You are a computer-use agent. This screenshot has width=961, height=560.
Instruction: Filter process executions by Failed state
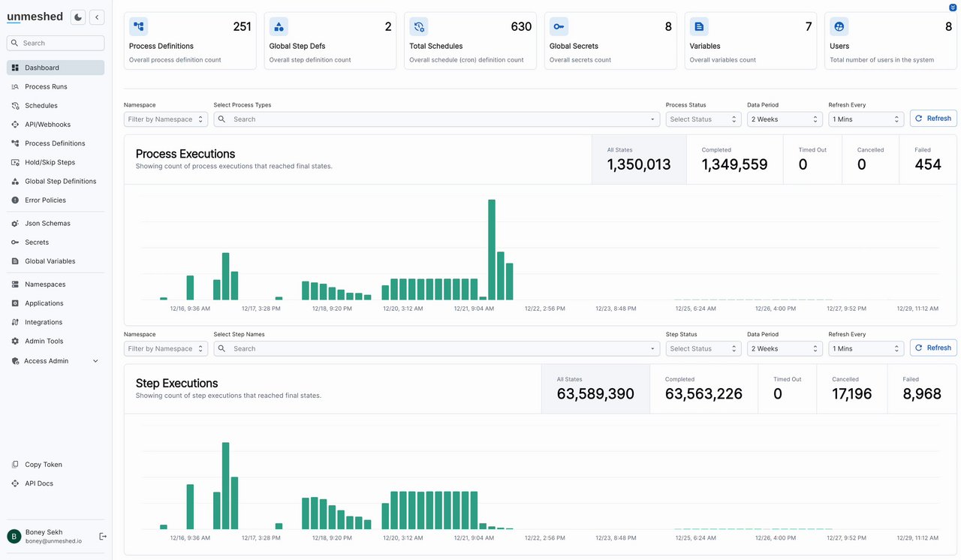click(x=928, y=160)
